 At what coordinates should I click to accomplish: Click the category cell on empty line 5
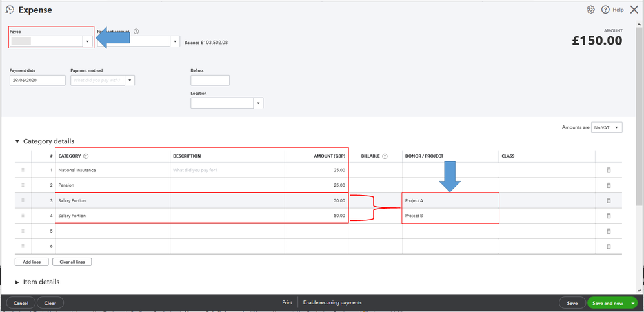point(113,231)
